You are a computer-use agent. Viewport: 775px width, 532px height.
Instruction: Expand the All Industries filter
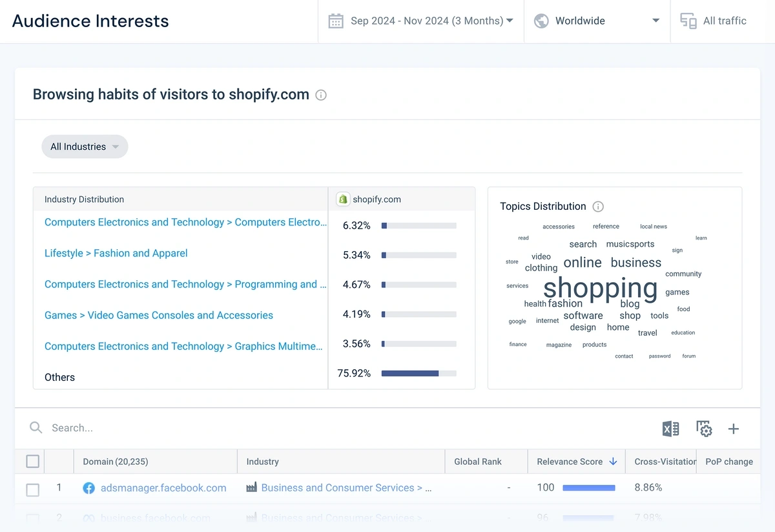[85, 147]
